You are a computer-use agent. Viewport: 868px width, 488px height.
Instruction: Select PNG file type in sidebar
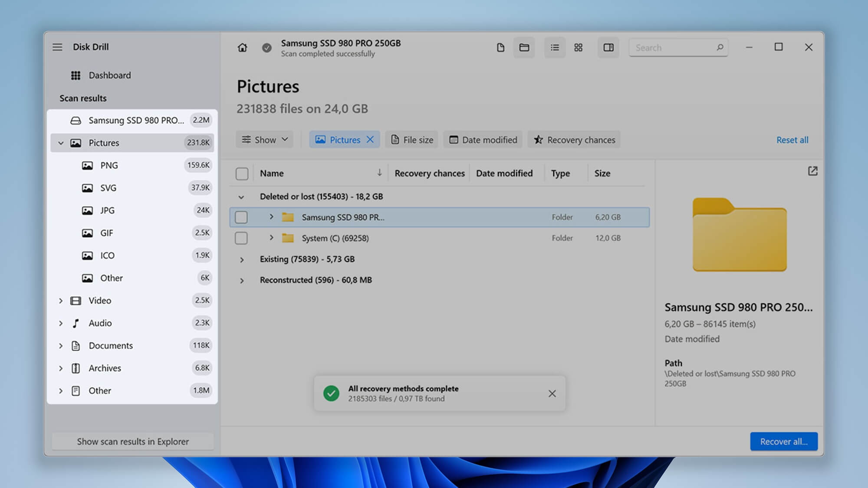click(x=132, y=165)
